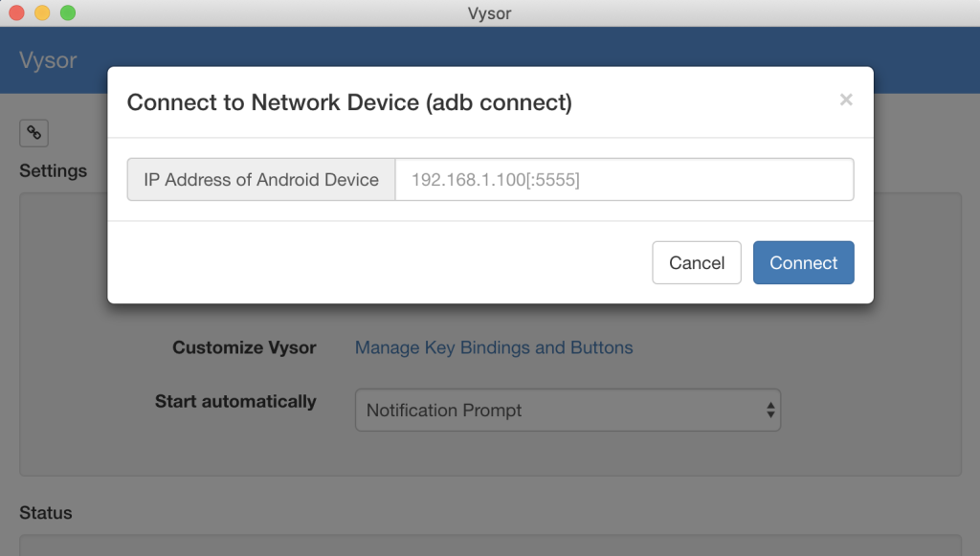Select the Status section heading
Image resolution: width=980 pixels, height=556 pixels.
click(46, 513)
